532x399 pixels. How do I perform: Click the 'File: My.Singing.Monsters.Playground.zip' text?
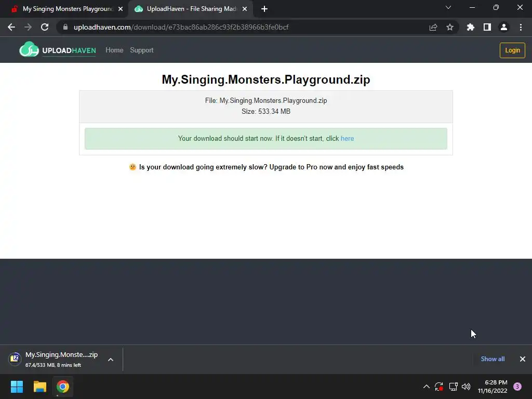(x=266, y=100)
